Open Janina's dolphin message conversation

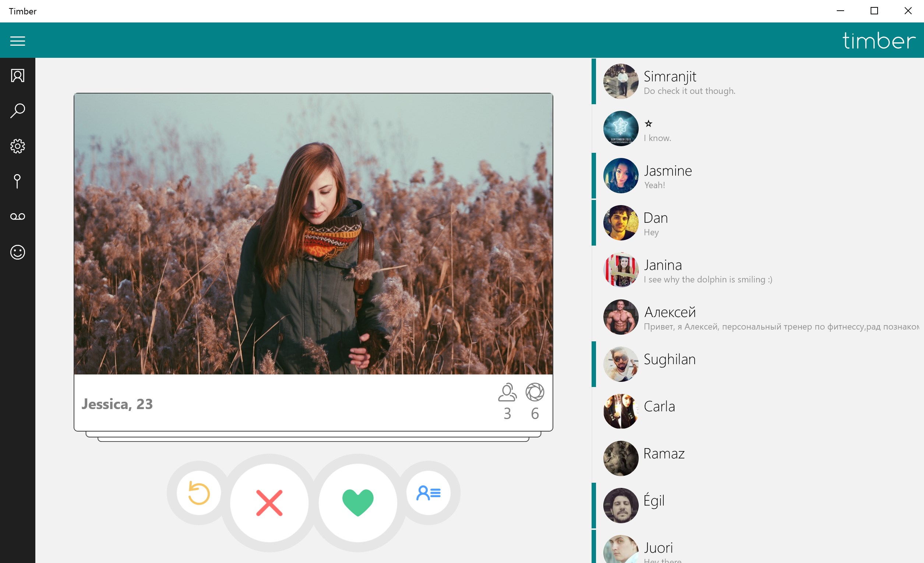coord(707,271)
